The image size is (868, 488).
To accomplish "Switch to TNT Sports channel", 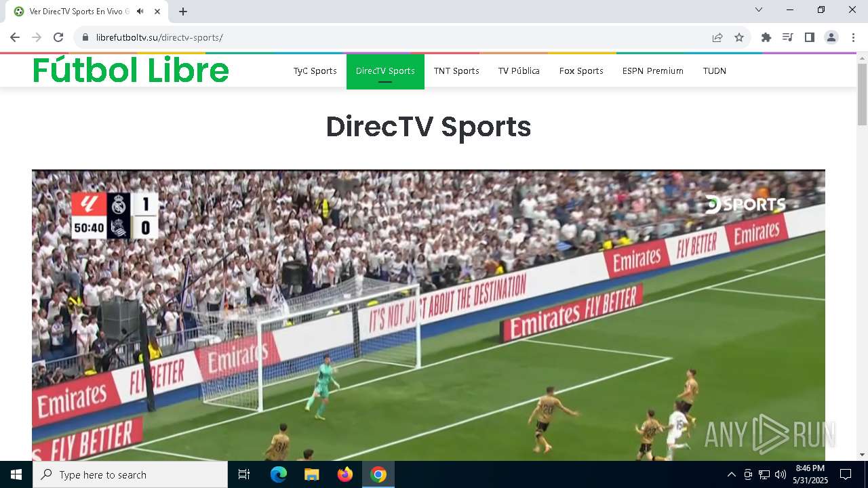I will 456,70.
